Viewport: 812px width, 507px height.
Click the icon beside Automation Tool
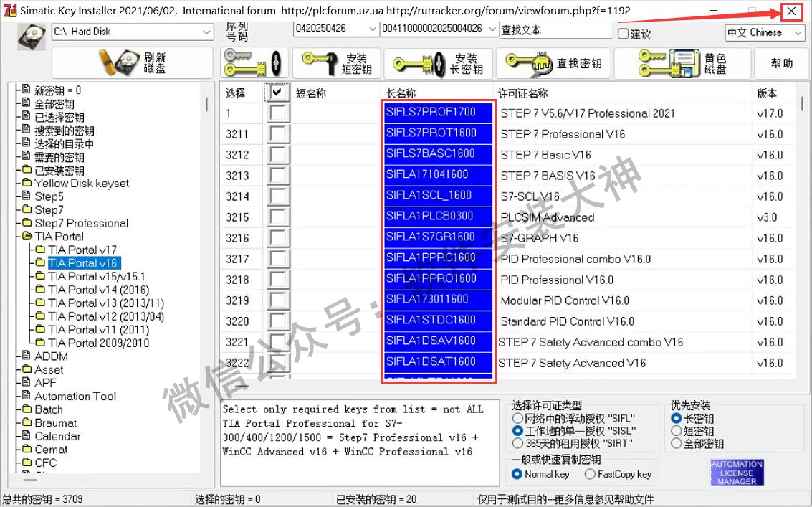[x=27, y=396]
